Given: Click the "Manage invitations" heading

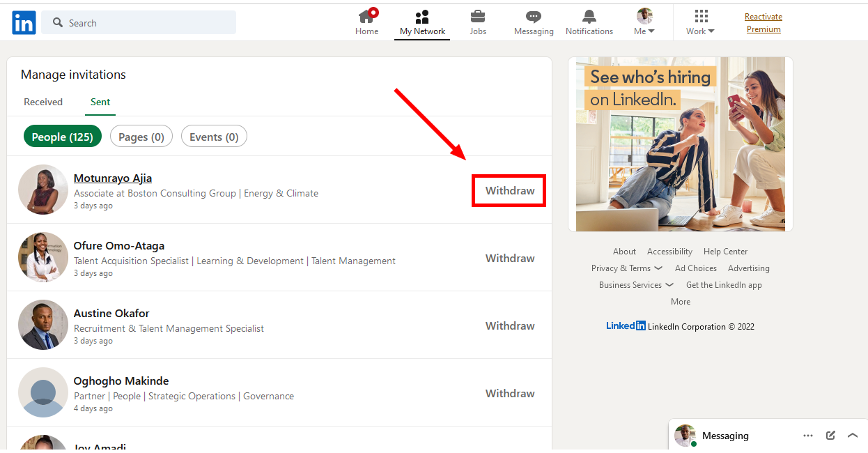Looking at the screenshot, I should pyautogui.click(x=73, y=75).
